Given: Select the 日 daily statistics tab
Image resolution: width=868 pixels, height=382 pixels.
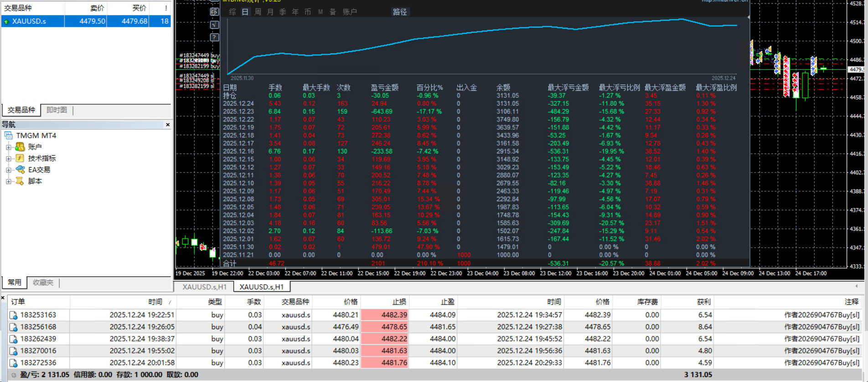Looking at the screenshot, I should click(x=245, y=12).
